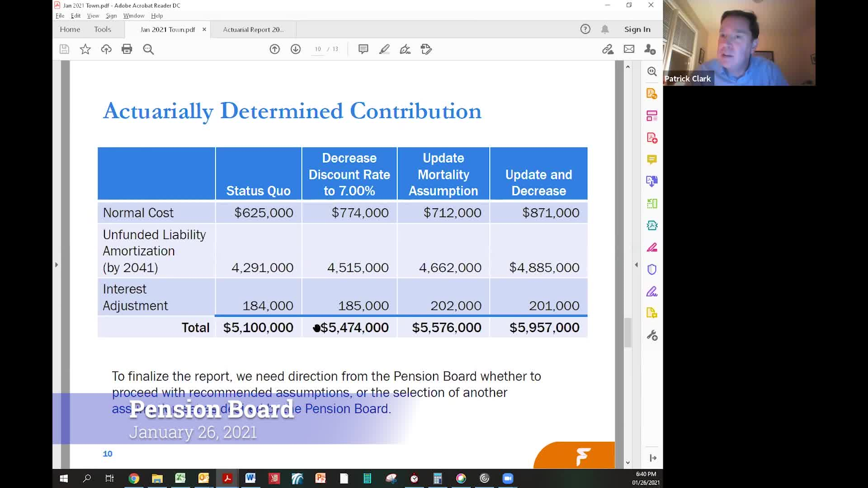Open Microsoft Word from the taskbar

pos(250,478)
